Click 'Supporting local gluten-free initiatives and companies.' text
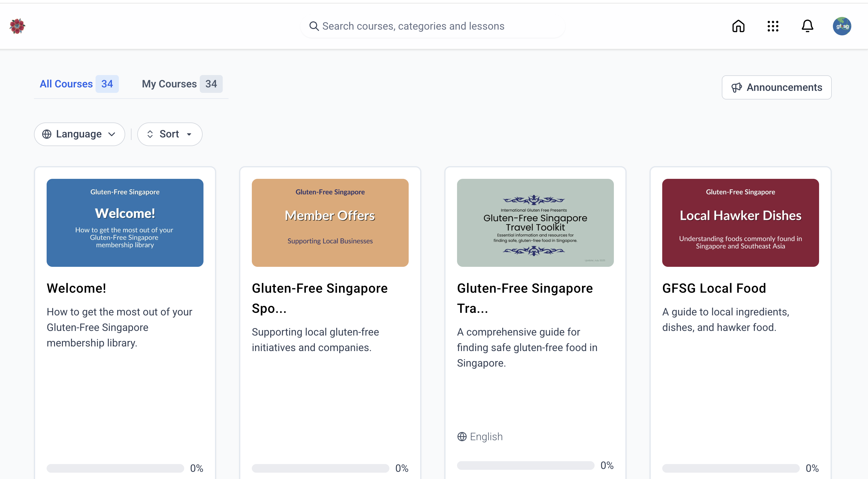Screen dimensions: 868x479 315,340
